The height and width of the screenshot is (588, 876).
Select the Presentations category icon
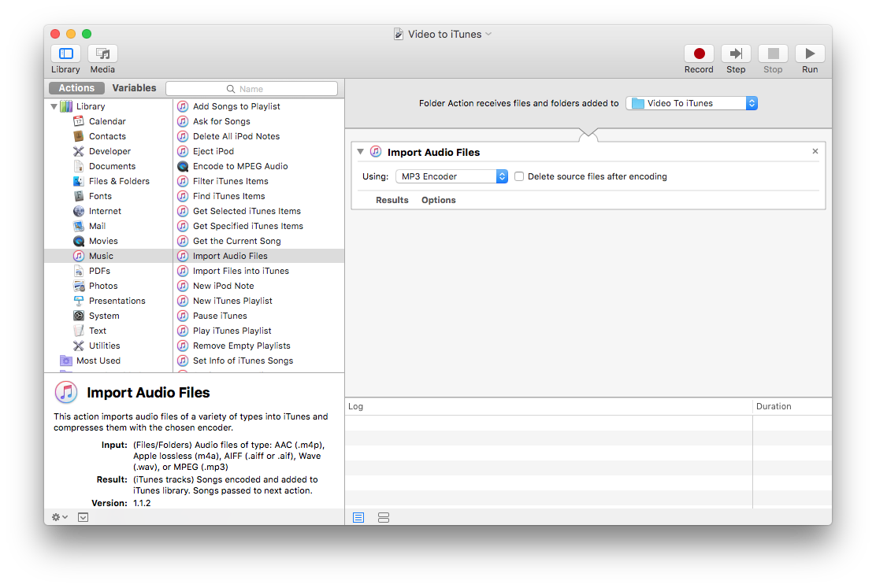tap(79, 301)
